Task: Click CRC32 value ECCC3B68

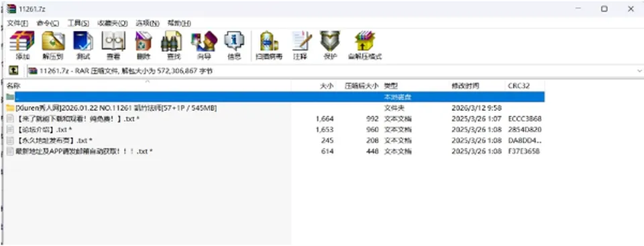Action: [x=525, y=119]
